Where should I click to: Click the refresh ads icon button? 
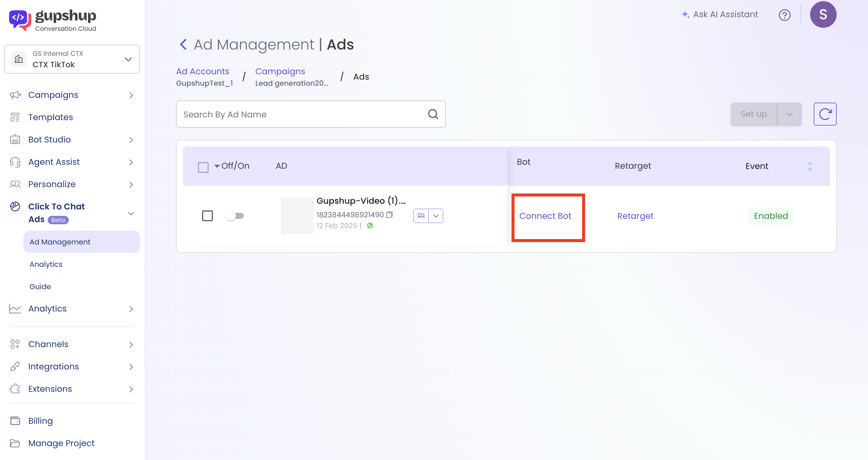click(x=825, y=114)
